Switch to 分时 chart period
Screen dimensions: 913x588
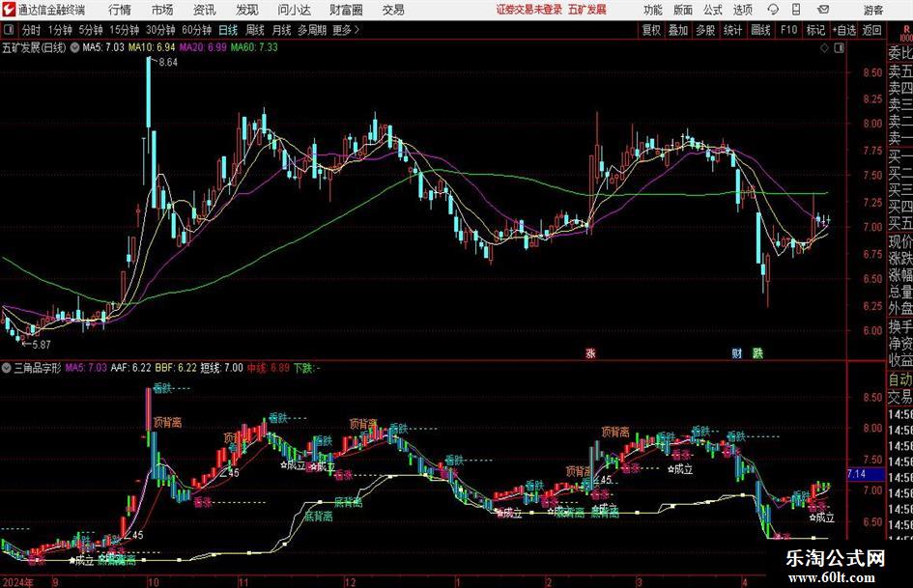point(32,30)
